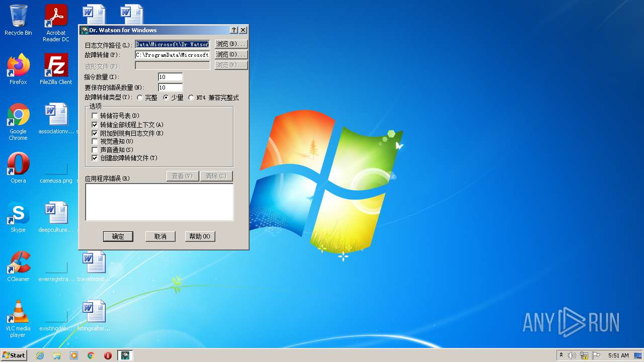Click the Chrome icon in the taskbar
The image size is (644, 362).
pyautogui.click(x=91, y=355)
